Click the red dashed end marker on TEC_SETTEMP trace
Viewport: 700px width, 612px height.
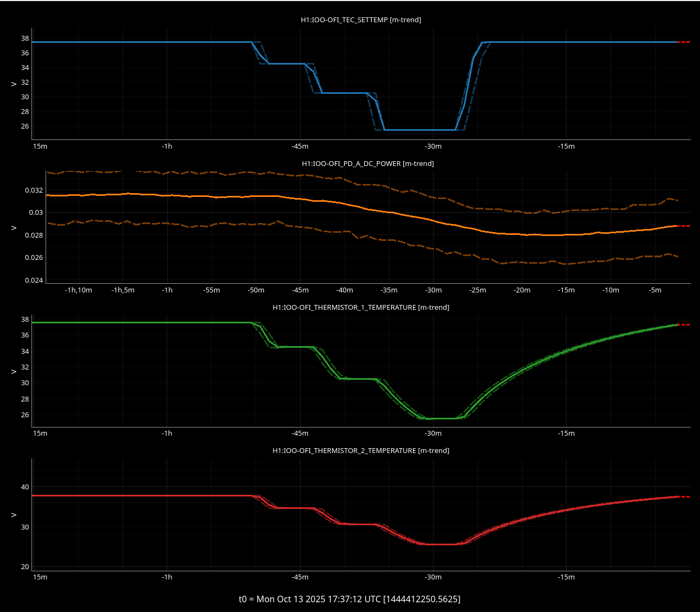684,42
